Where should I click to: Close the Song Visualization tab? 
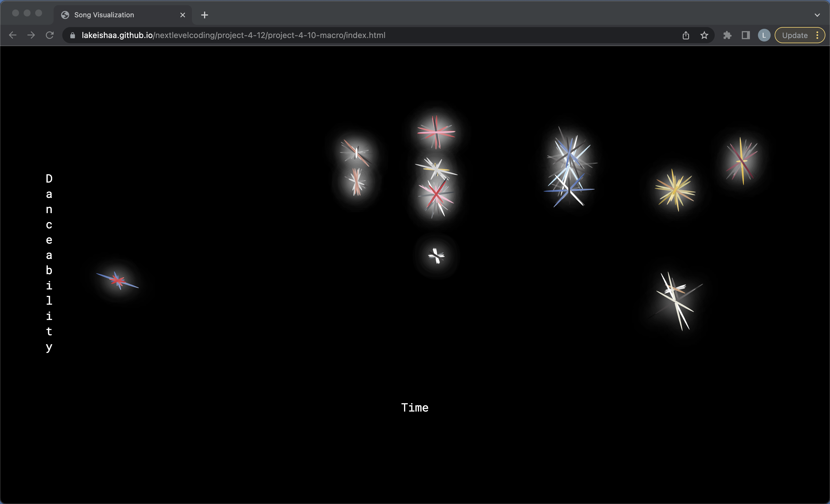[x=183, y=15]
